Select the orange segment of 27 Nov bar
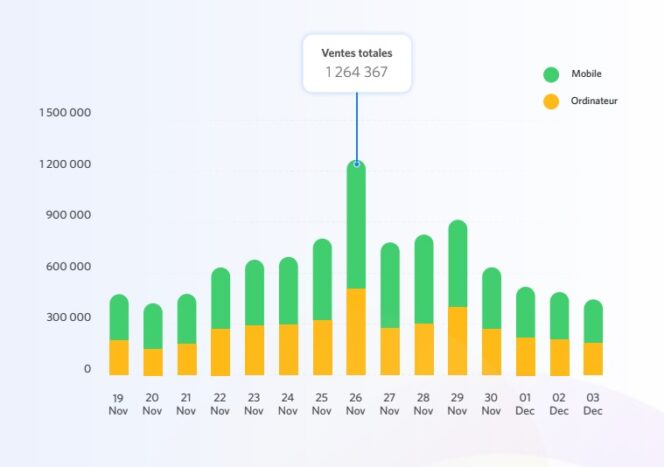The height and width of the screenshot is (467, 664). (x=390, y=351)
